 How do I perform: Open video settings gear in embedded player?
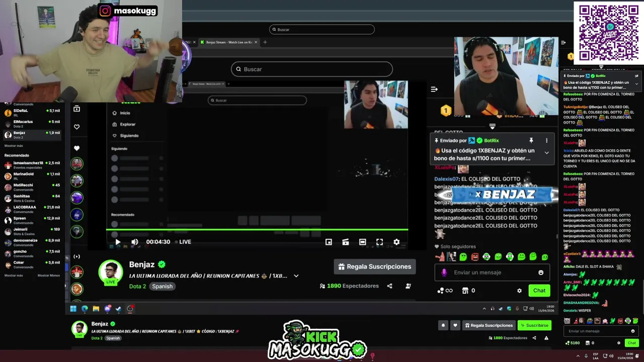[x=396, y=242]
